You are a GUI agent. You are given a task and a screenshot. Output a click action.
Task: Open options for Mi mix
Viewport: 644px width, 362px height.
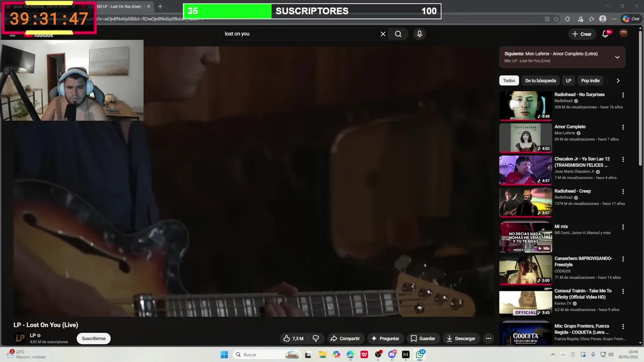623,227
